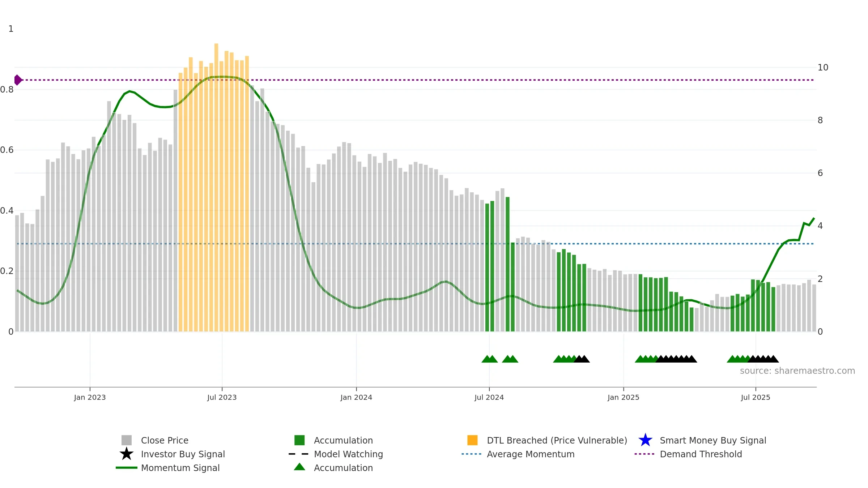Viewport: 868px width, 488px height.
Task: Click the purple diamond Demand Threshold marker
Action: pyautogui.click(x=18, y=80)
